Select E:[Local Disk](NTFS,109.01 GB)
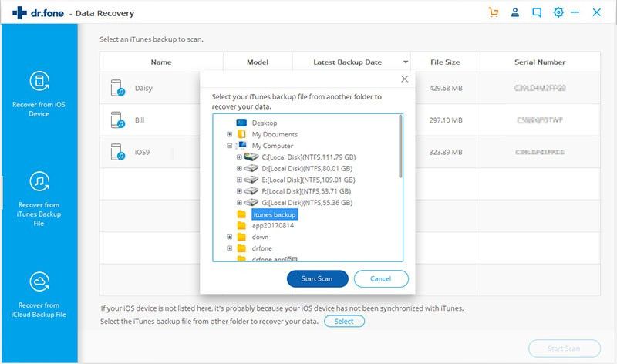The width and height of the screenshot is (617, 364). (308, 180)
